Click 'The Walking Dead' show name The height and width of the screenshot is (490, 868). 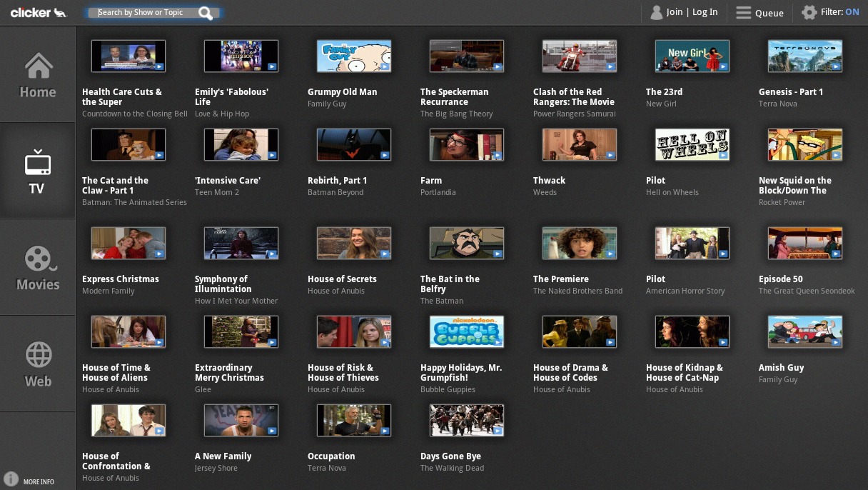pyautogui.click(x=452, y=469)
